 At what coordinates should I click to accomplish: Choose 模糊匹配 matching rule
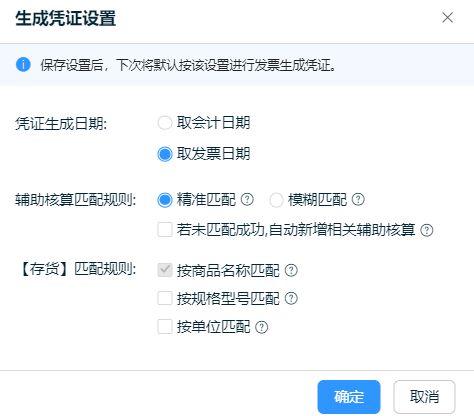[x=276, y=200]
